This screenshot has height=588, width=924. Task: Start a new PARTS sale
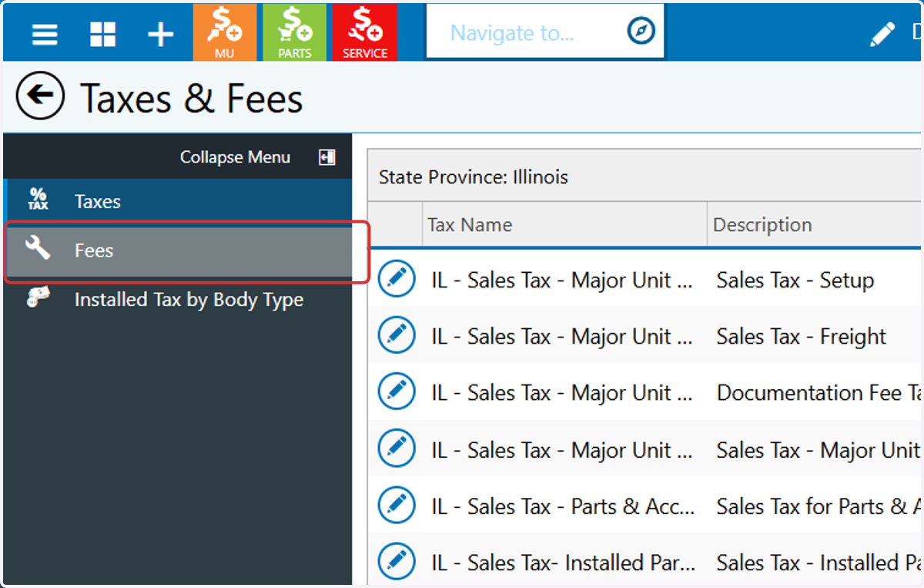(x=294, y=32)
